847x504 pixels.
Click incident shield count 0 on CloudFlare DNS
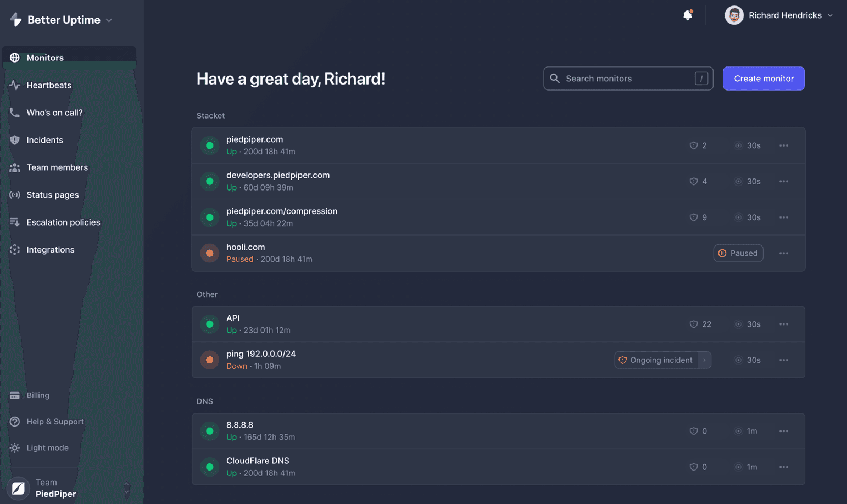coord(698,467)
